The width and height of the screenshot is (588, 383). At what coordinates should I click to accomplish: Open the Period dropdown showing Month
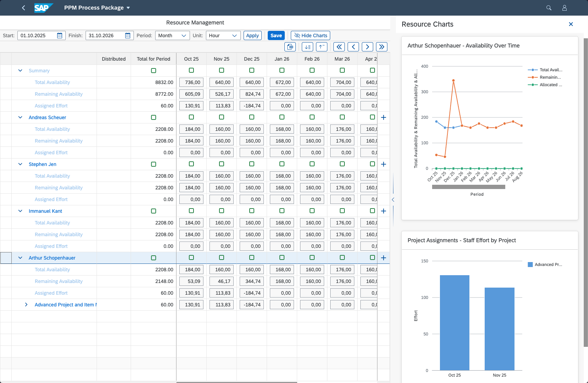pos(172,35)
